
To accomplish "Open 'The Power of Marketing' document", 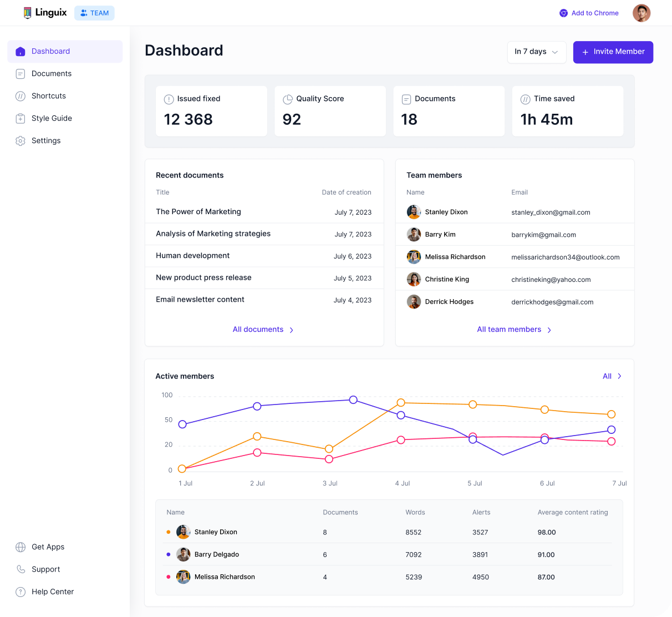I will point(198,212).
